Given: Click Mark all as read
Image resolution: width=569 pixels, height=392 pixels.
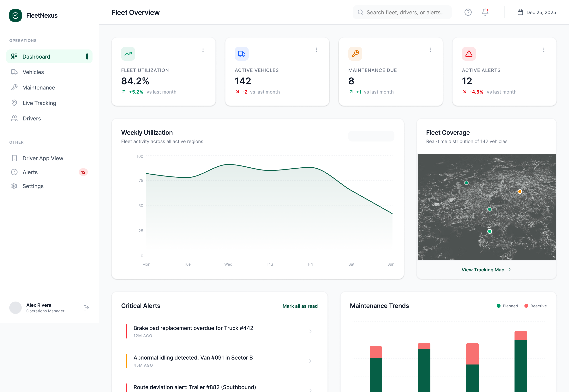Looking at the screenshot, I should (x=300, y=306).
